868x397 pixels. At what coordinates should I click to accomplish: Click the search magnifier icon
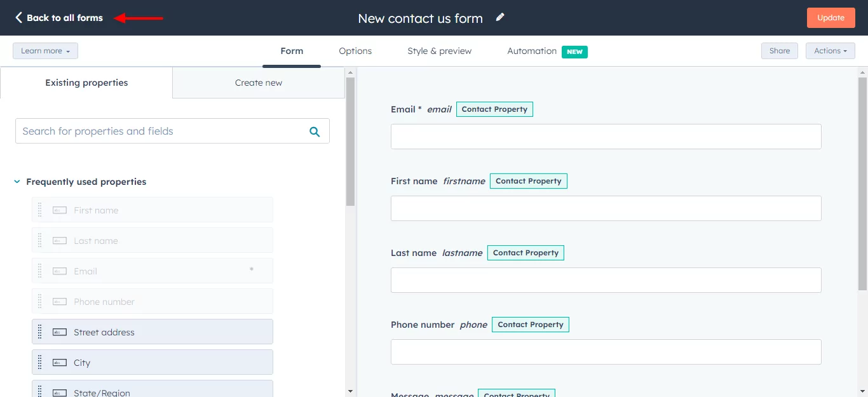point(315,131)
